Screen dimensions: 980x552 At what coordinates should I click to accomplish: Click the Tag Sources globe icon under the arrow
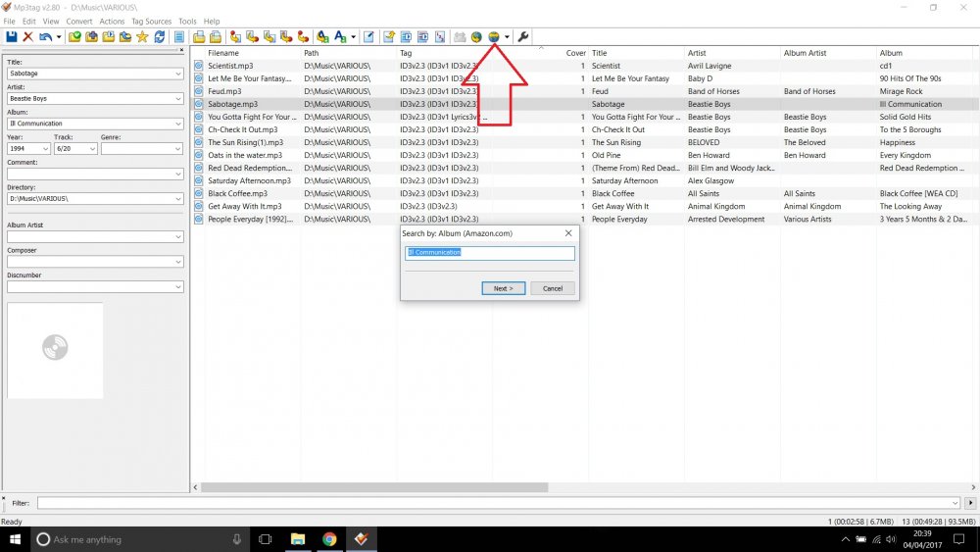[494, 37]
